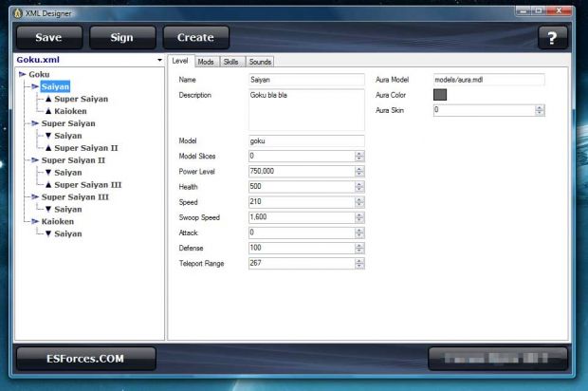Adjust the Aura Skin spinner arrows
The height and width of the screenshot is (391, 588).
540,110
